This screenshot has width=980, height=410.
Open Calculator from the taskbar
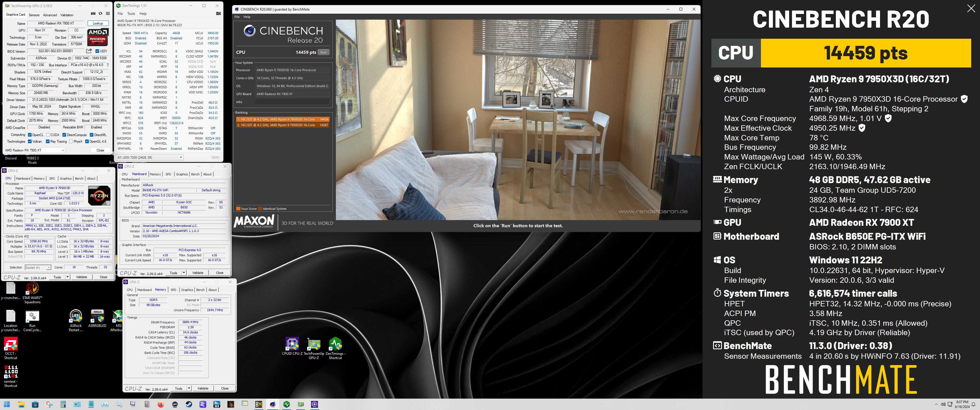click(63, 404)
